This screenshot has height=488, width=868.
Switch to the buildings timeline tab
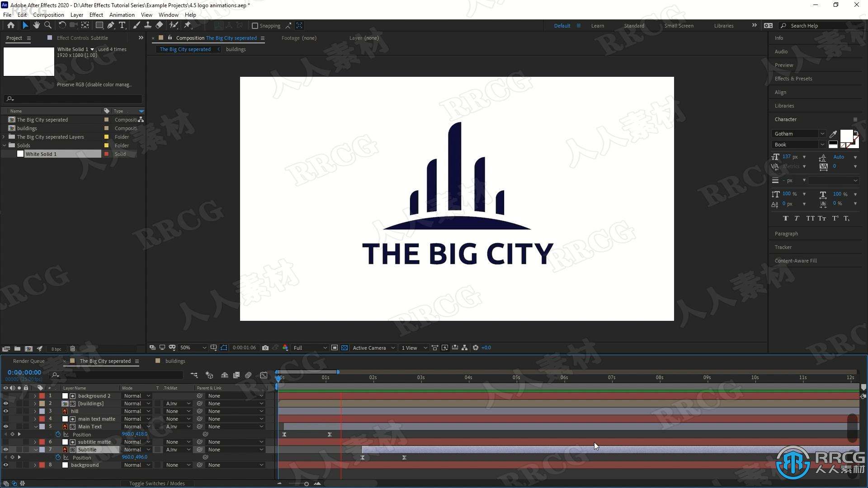click(x=175, y=361)
